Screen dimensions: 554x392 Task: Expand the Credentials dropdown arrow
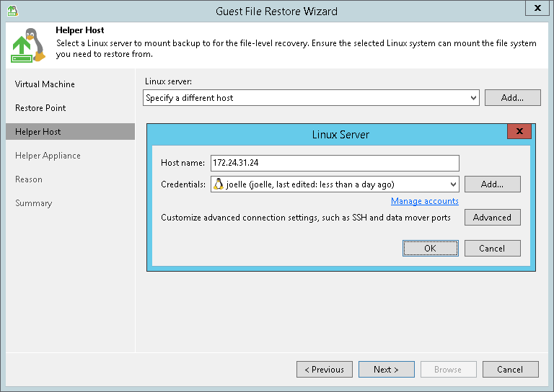point(453,184)
